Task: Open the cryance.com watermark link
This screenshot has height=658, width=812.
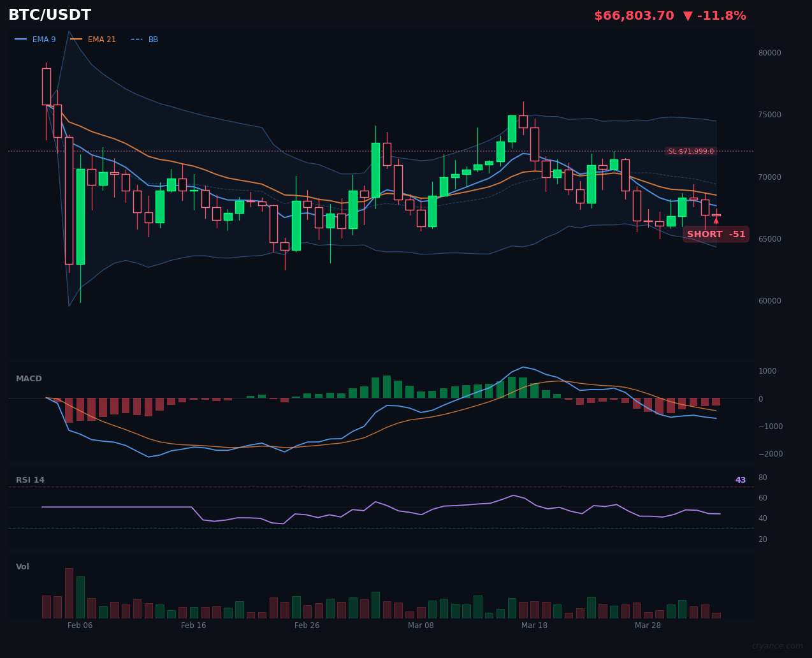Action: (x=777, y=646)
